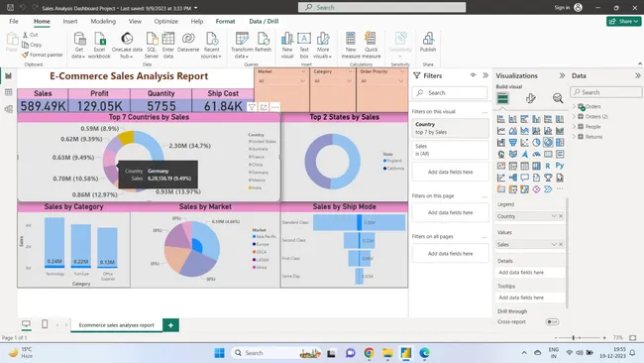Open visual More options ellipsis

(275, 107)
